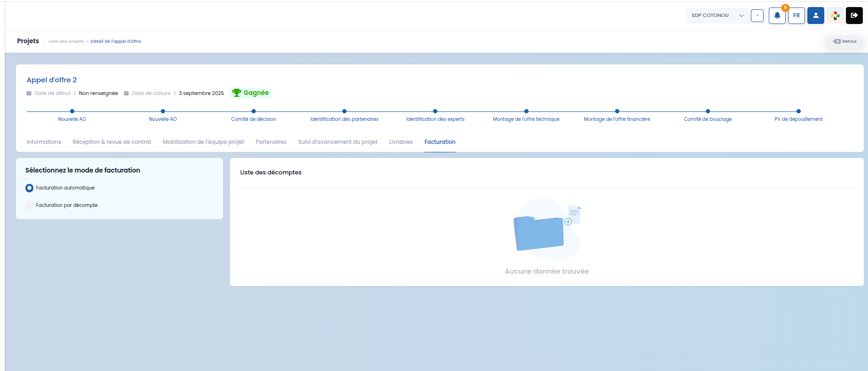Click the user profile icon
868x371 pixels.
coord(816,16)
